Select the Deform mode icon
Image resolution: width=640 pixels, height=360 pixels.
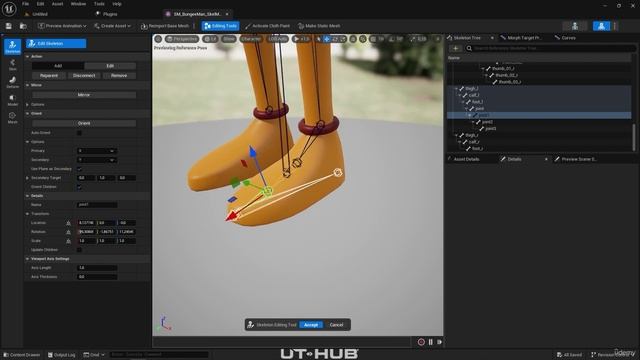click(x=12, y=82)
